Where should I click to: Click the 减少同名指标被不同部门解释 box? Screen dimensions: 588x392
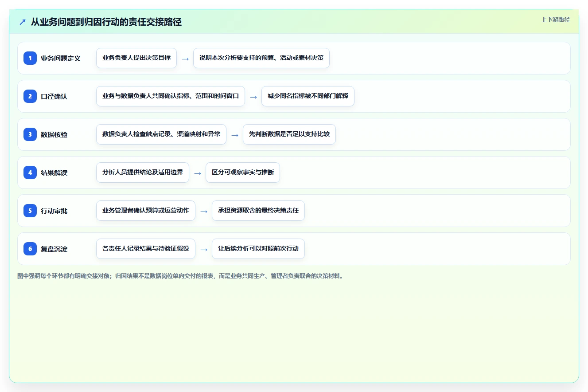click(x=308, y=96)
